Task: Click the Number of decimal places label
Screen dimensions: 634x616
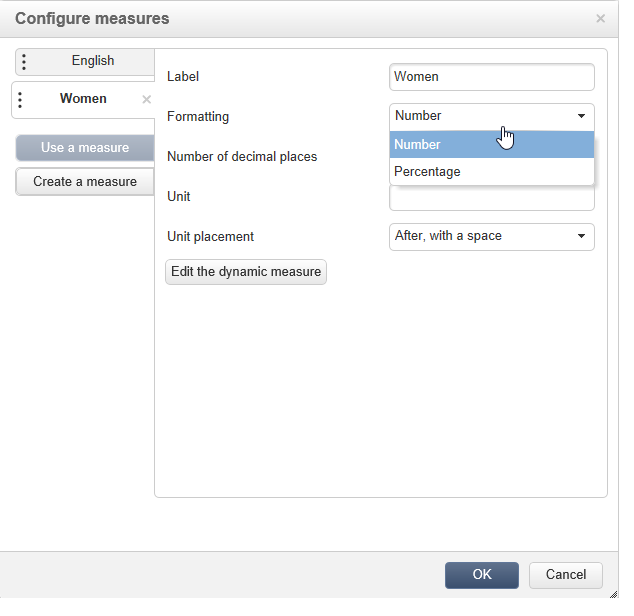Action: 242,157
